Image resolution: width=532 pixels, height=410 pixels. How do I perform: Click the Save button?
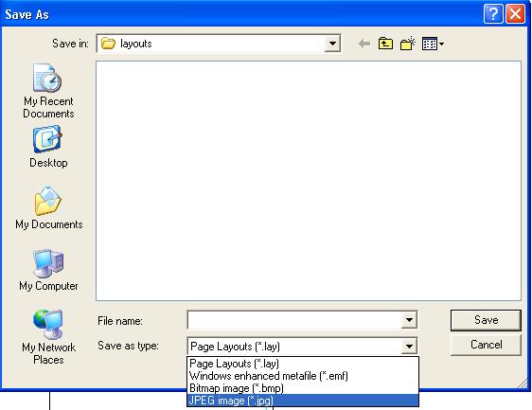click(486, 320)
